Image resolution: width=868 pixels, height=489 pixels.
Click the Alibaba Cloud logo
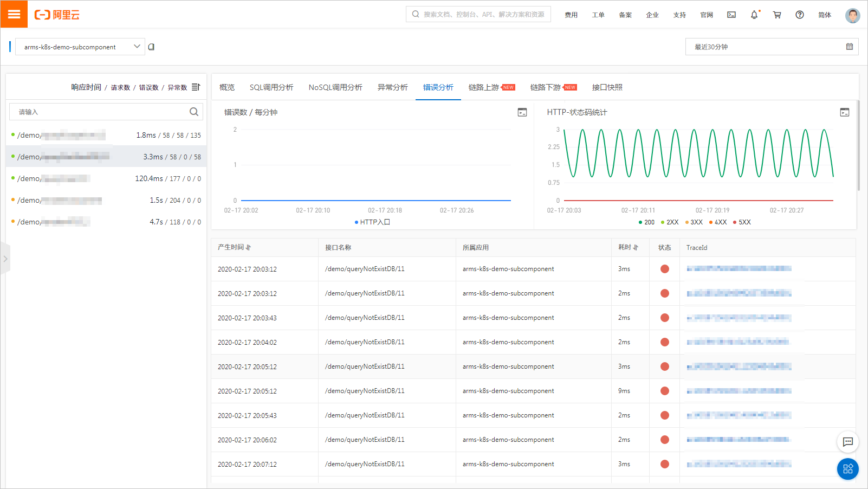pyautogui.click(x=57, y=15)
